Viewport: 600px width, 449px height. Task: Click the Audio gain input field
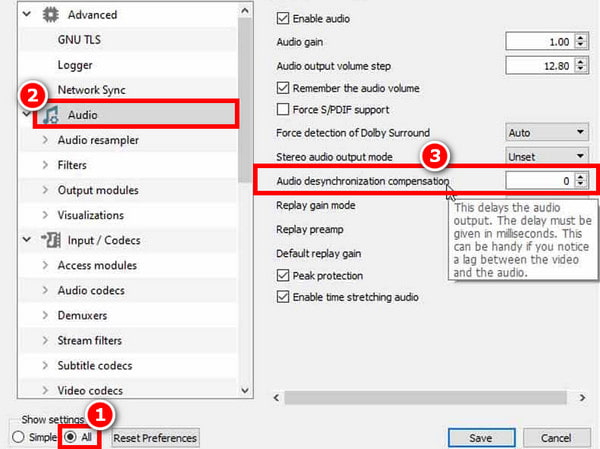[x=540, y=41]
